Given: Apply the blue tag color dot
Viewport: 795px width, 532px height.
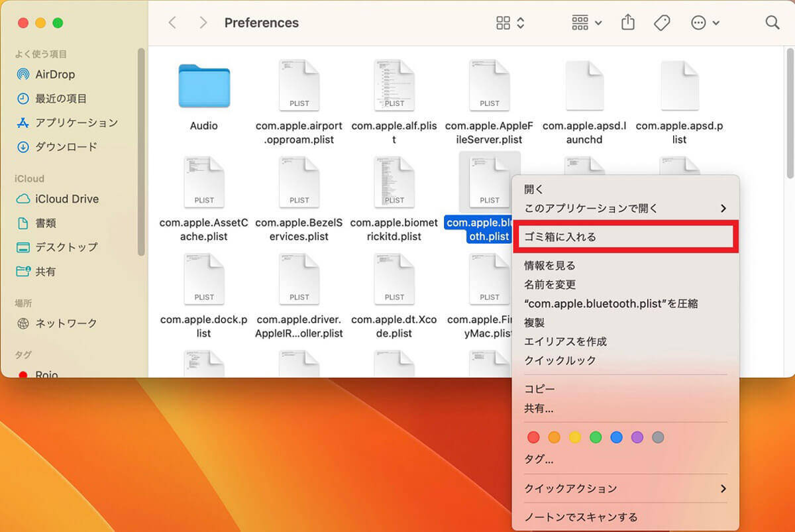Looking at the screenshot, I should coord(616,437).
